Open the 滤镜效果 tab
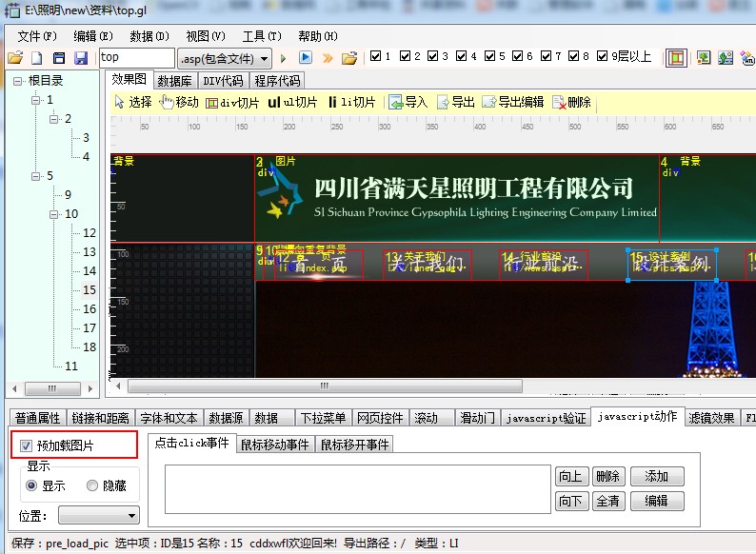Image resolution: width=756 pixels, height=554 pixels. pyautogui.click(x=711, y=418)
